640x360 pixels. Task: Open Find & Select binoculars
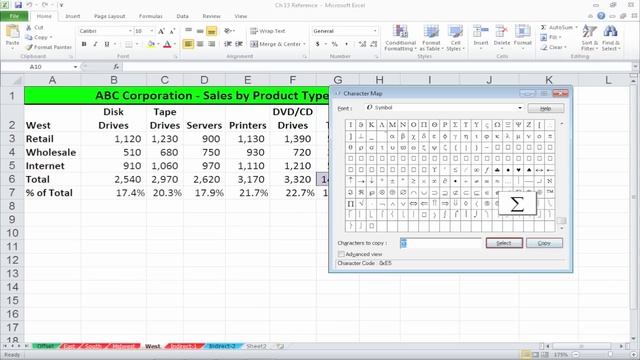(x=611, y=38)
